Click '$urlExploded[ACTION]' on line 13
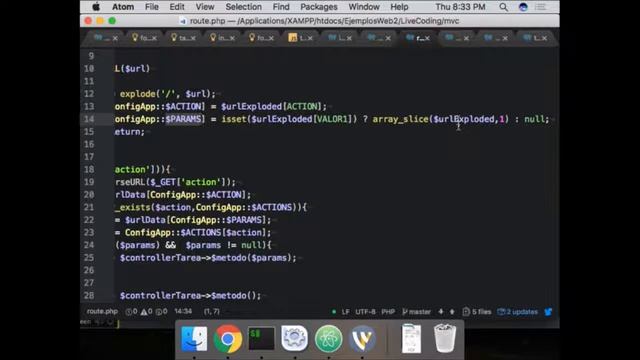 (x=271, y=107)
